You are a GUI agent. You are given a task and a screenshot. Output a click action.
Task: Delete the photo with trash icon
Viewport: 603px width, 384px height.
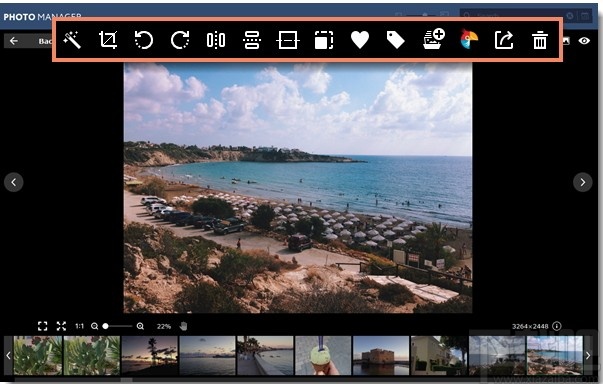pyautogui.click(x=540, y=40)
